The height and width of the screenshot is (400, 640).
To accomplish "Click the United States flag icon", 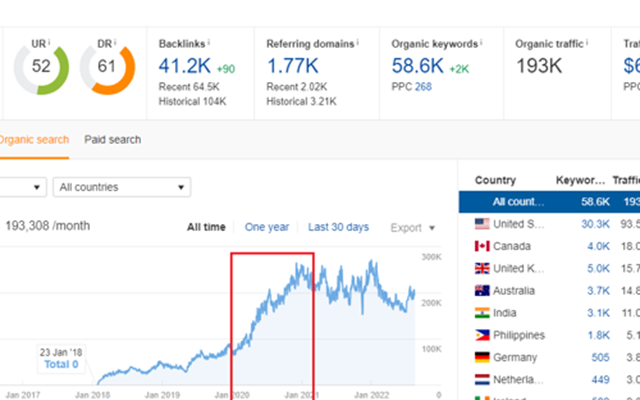I will click(x=482, y=224).
